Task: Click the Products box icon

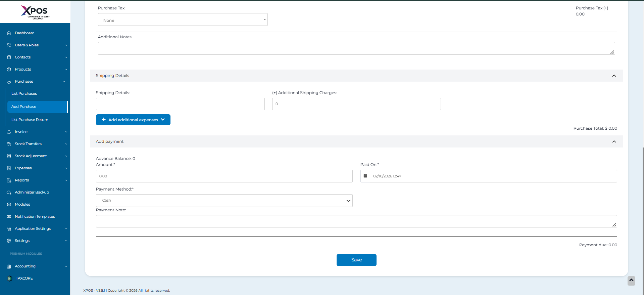Action: 9,70
